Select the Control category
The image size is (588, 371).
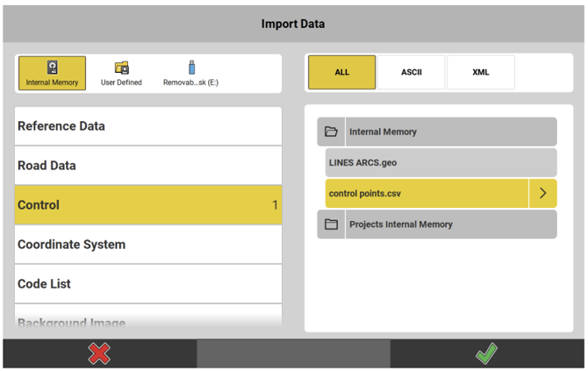tap(148, 205)
